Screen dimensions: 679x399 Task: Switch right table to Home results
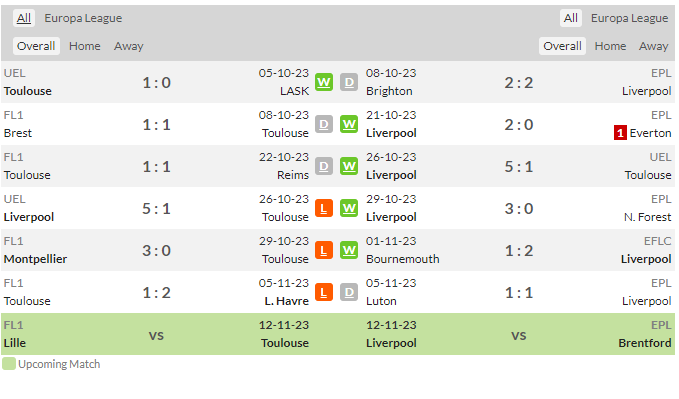(x=610, y=46)
